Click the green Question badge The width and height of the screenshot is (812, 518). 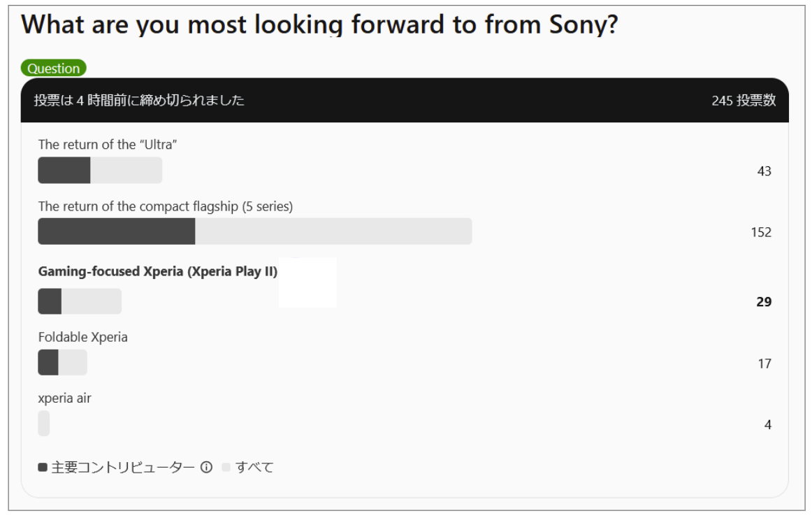[x=53, y=69]
